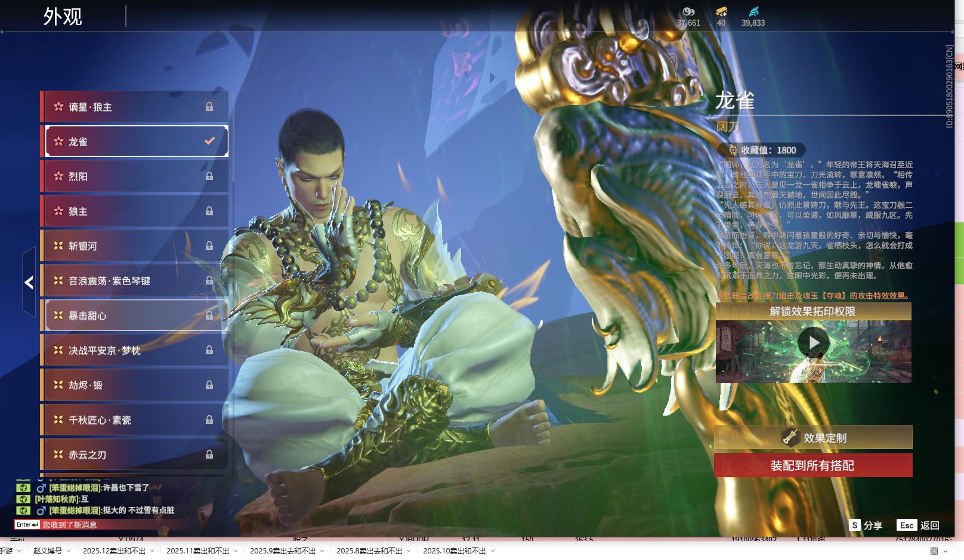The height and width of the screenshot is (560, 964).
Task: Open dropdown arrow of 赵文博号 sheet tab
Action: point(69,551)
